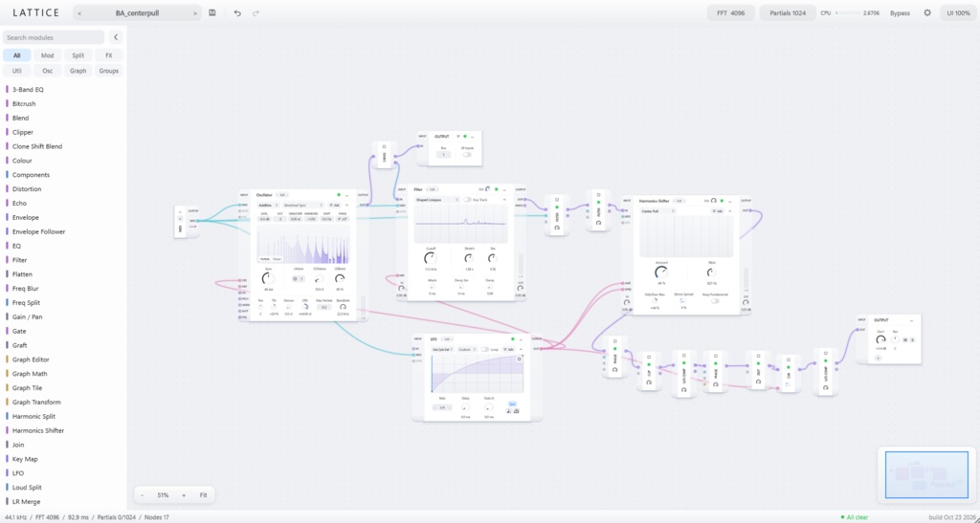980x523 pixels.
Task: Open the Center Pull mode dropdown
Action: (657, 211)
